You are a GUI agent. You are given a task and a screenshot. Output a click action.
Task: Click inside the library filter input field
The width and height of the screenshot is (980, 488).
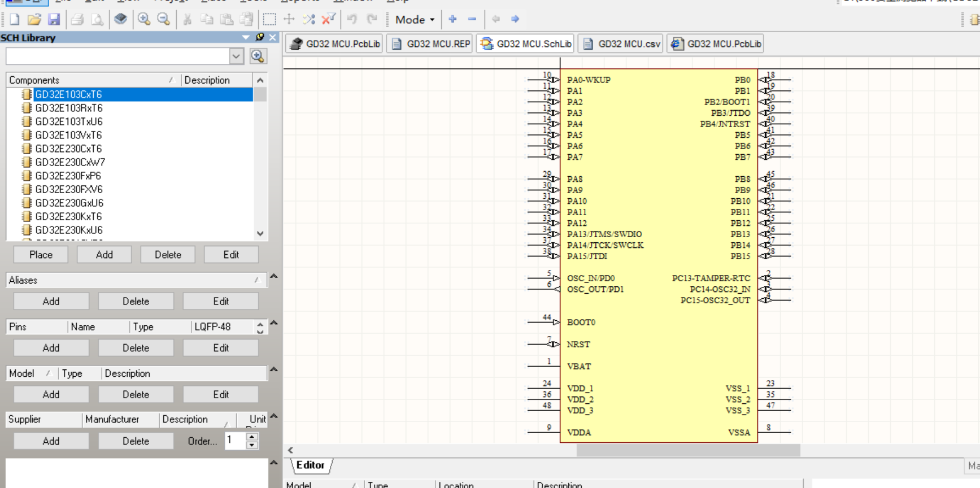coord(118,56)
